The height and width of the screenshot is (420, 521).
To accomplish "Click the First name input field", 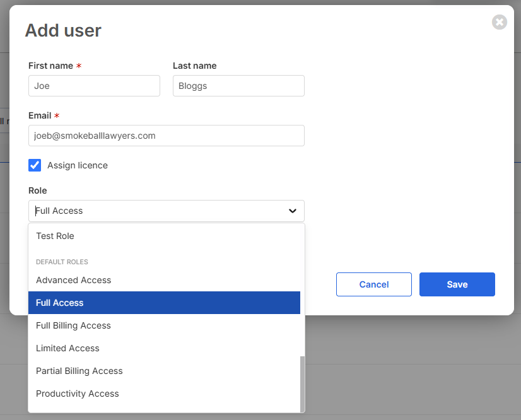I will [94, 86].
